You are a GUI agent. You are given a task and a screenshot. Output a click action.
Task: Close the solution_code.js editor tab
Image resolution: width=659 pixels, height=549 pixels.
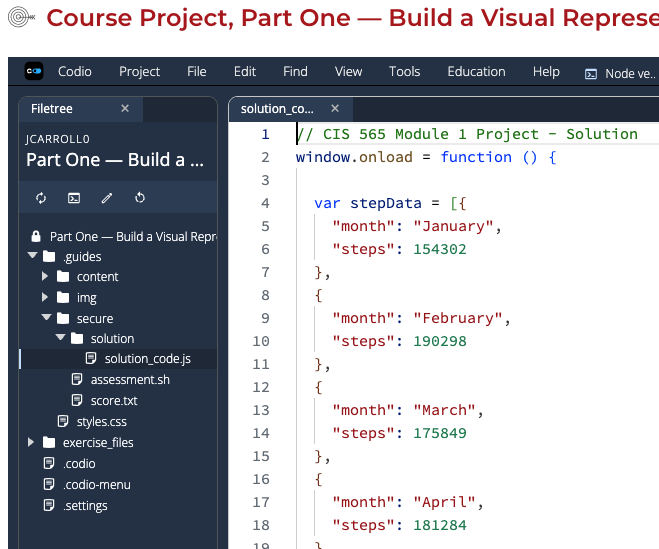[x=335, y=108]
